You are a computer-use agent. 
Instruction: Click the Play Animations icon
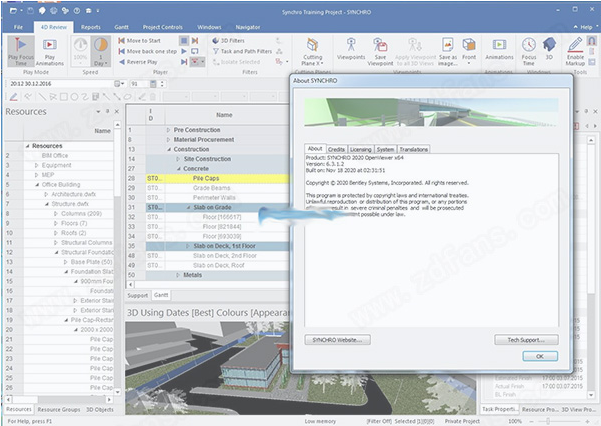pos(49,52)
